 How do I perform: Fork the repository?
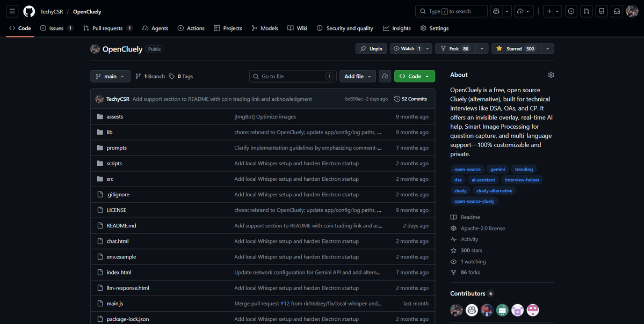455,48
